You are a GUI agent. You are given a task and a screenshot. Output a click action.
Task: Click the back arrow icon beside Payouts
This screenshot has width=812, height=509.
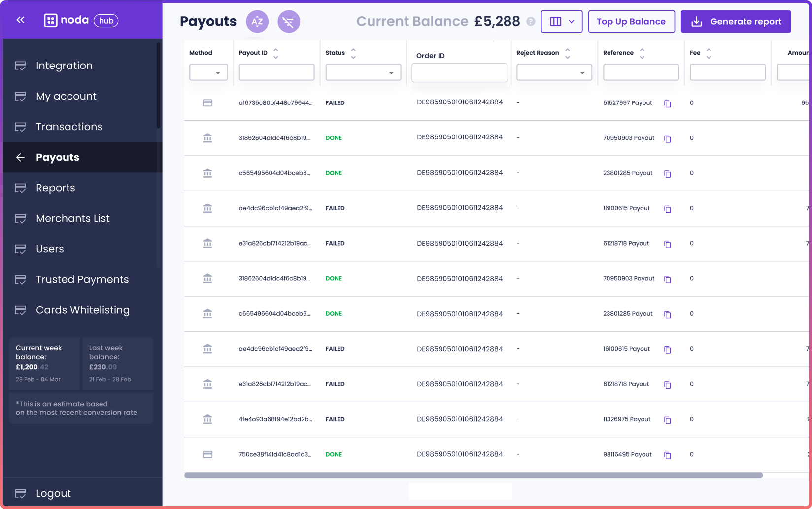pyautogui.click(x=20, y=157)
